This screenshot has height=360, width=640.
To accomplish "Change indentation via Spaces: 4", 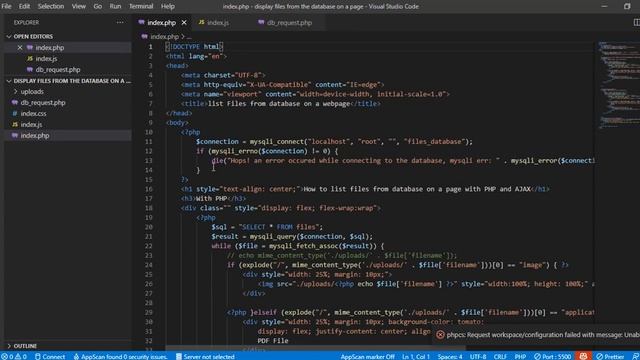I will [450, 356].
